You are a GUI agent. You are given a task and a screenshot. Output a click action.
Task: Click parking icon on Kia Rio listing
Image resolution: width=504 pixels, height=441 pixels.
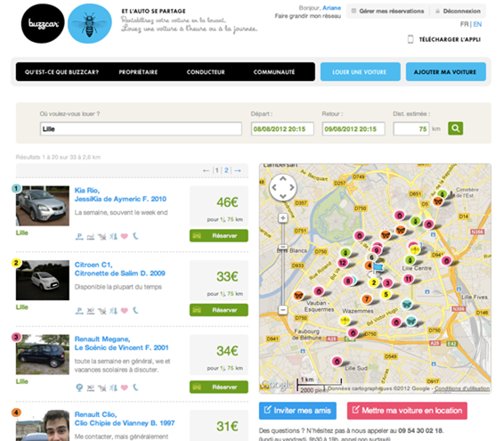79,237
